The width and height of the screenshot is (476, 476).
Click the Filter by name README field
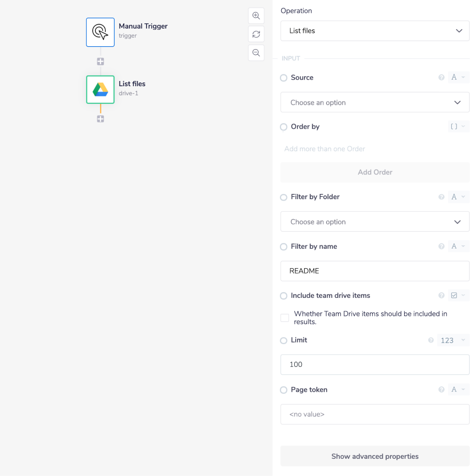[375, 271]
